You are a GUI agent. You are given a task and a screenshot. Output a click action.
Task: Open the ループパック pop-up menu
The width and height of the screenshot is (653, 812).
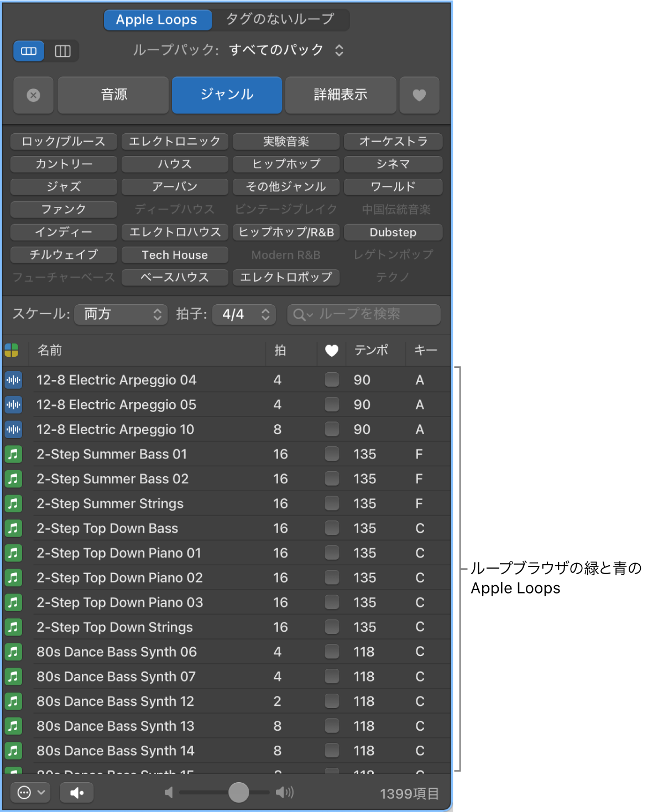coord(286,50)
